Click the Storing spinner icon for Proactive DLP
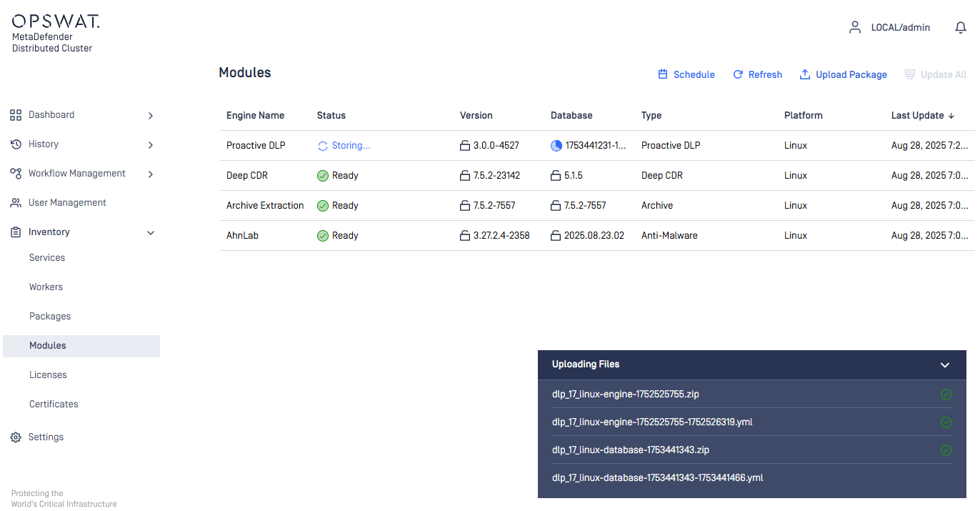 point(323,146)
